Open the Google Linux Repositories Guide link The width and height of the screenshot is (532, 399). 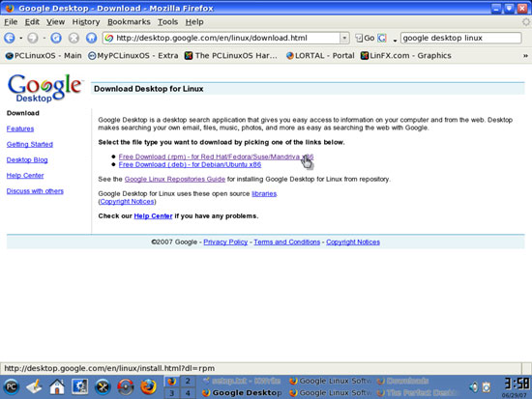point(175,180)
